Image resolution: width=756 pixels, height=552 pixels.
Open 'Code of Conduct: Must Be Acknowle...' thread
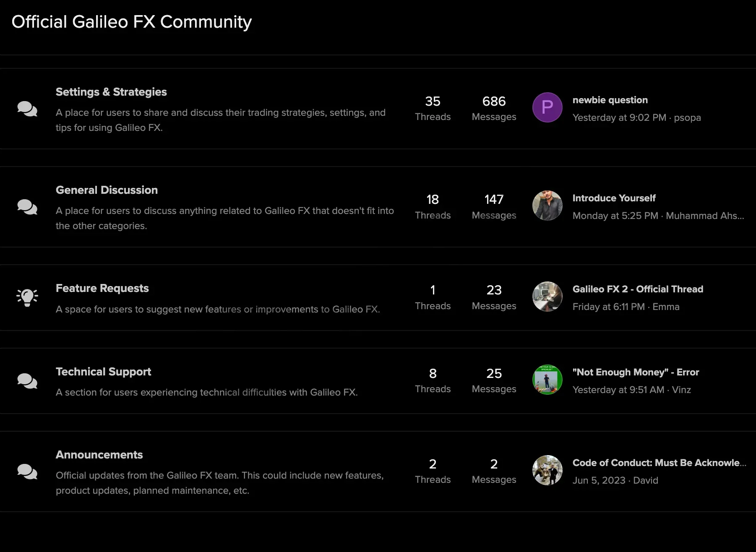click(659, 463)
